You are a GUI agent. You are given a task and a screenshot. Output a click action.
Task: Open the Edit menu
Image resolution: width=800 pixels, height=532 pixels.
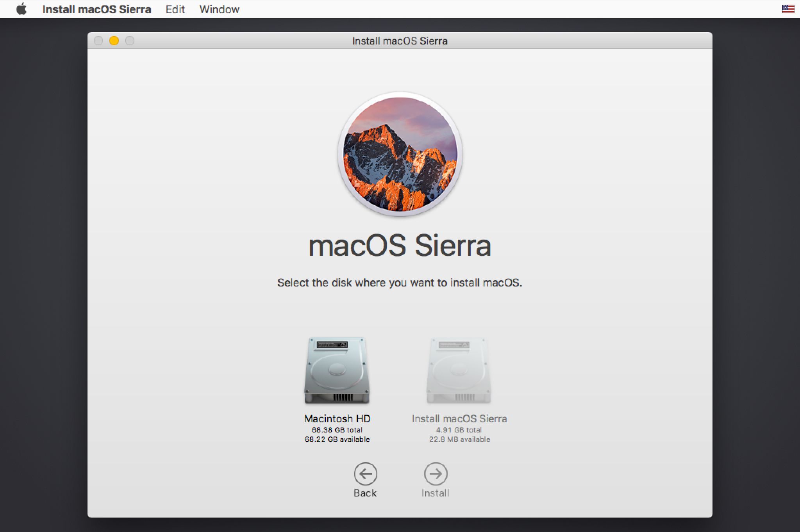point(175,9)
